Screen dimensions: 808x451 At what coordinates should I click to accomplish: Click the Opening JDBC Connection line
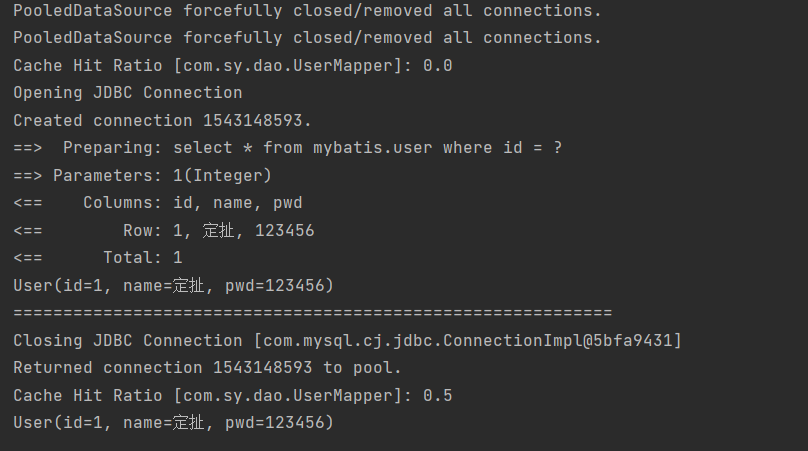click(x=128, y=93)
